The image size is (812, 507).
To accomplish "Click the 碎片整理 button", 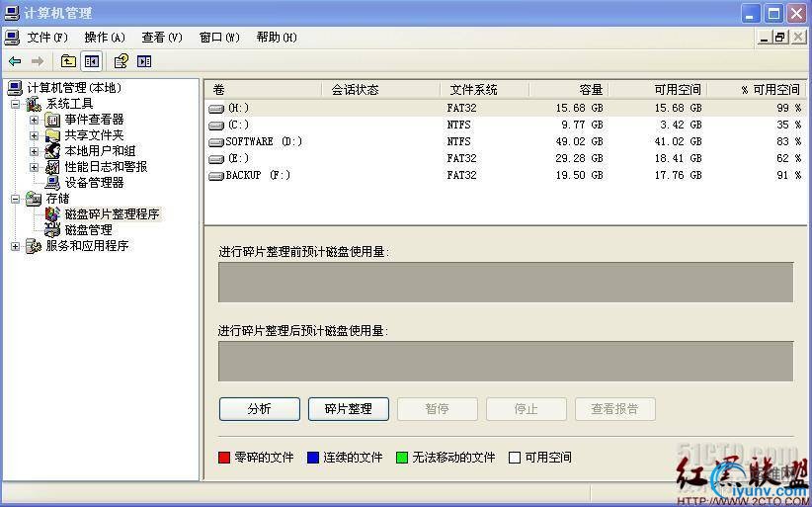I will pyautogui.click(x=349, y=409).
